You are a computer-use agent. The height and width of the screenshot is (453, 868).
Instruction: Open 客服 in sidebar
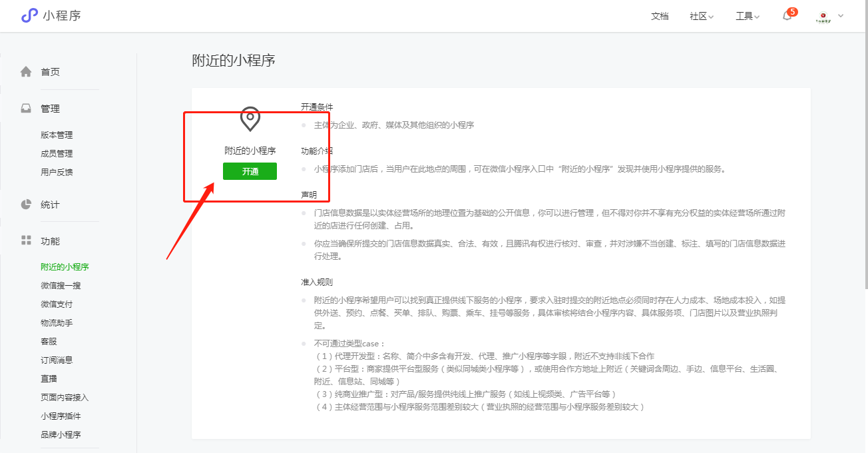click(x=49, y=341)
